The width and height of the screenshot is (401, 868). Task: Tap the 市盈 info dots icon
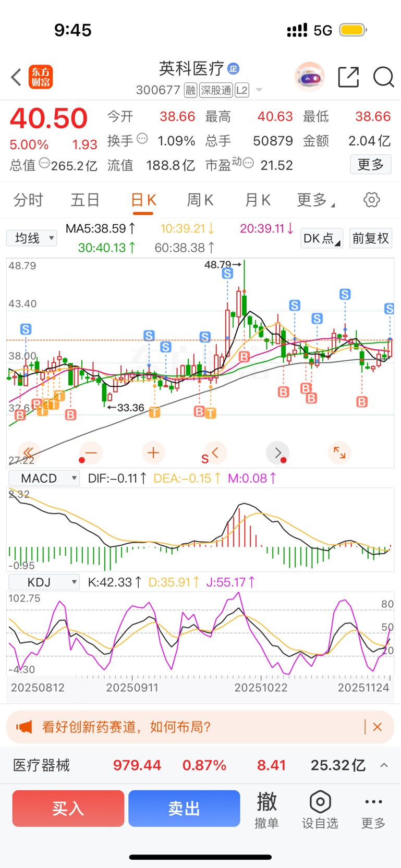[249, 163]
